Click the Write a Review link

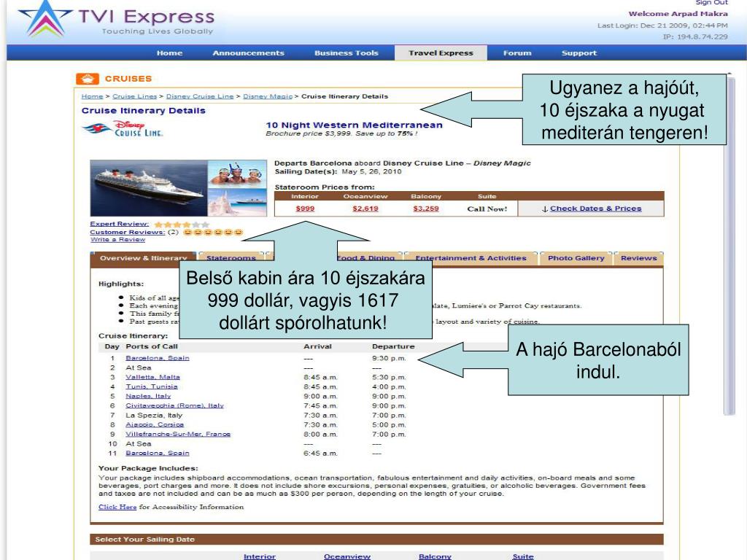pyautogui.click(x=117, y=239)
